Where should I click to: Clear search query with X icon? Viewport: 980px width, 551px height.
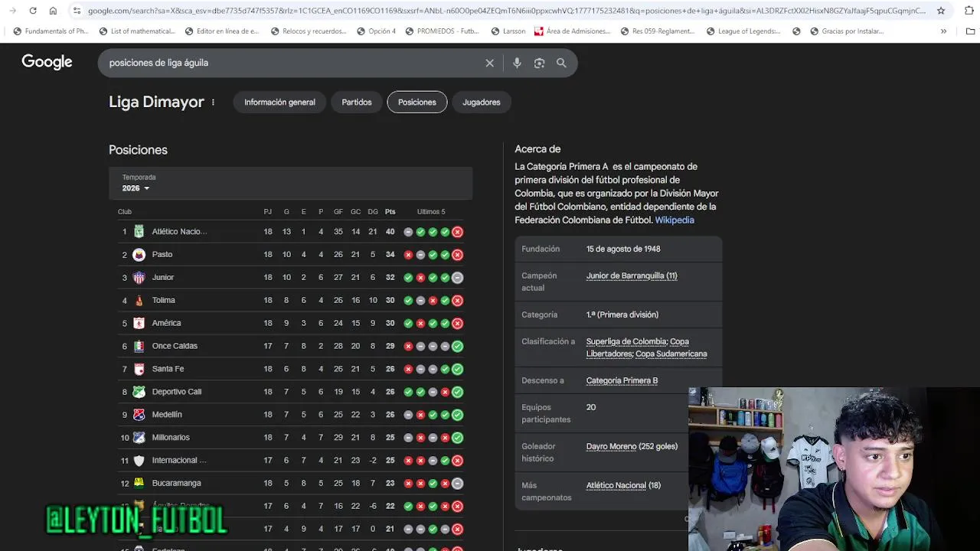tap(490, 63)
